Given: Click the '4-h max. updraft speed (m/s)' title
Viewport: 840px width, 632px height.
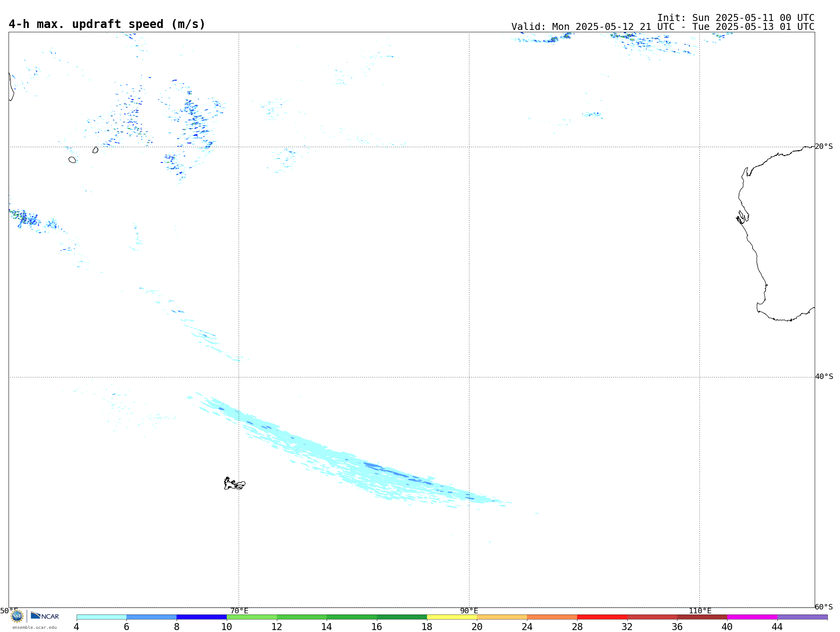Looking at the screenshot, I should point(107,24).
